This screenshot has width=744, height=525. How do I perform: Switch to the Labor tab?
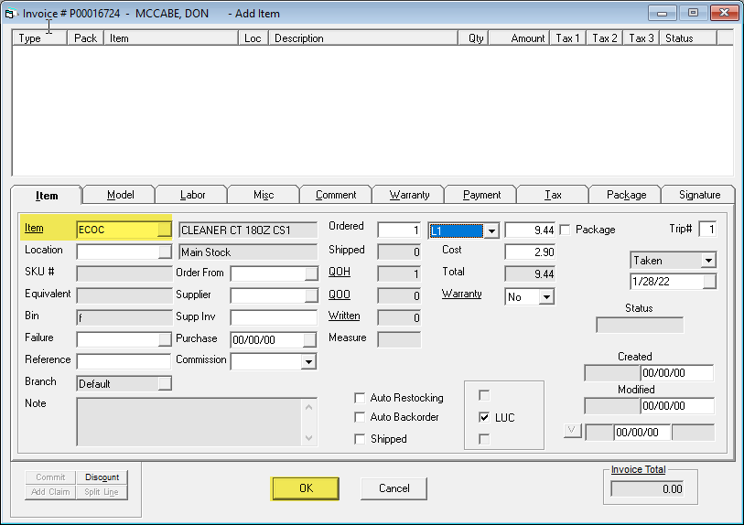193,195
